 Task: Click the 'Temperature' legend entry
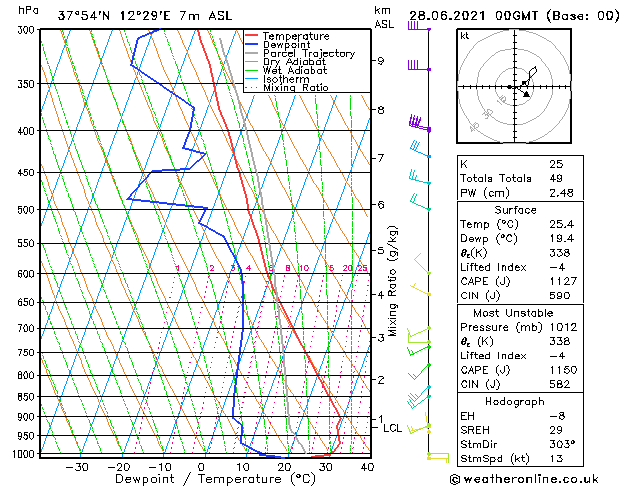click(x=296, y=36)
